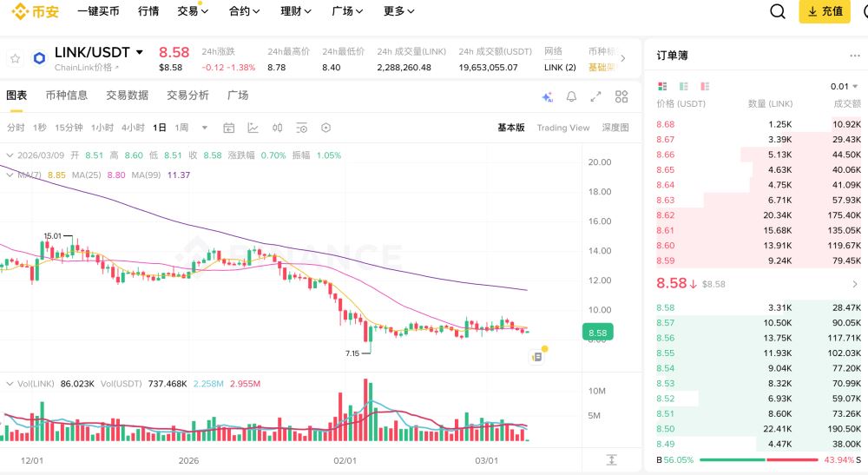Click the 8.68 sell order row
This screenshot has height=475, width=868.
(759, 124)
